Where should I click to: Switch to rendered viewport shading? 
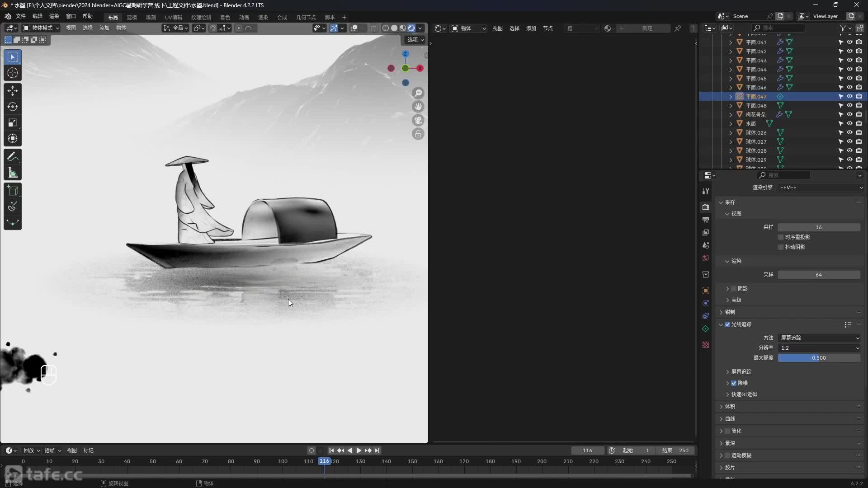(x=411, y=28)
